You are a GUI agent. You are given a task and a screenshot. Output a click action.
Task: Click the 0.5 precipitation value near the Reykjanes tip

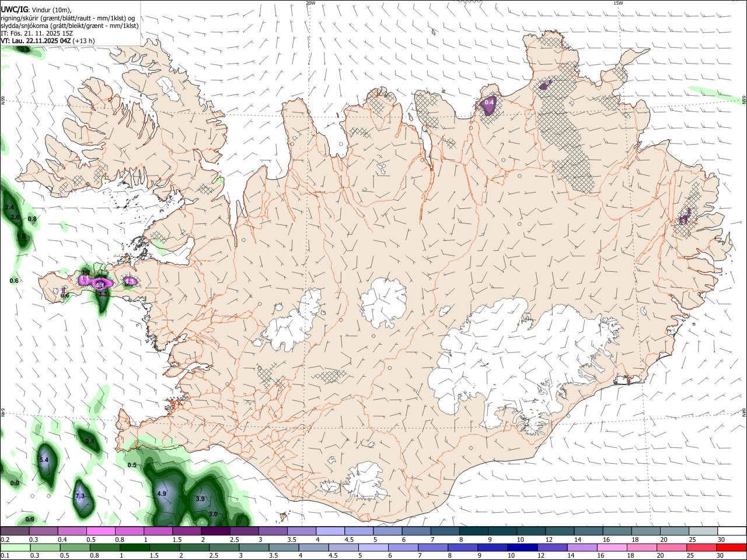tap(132, 466)
